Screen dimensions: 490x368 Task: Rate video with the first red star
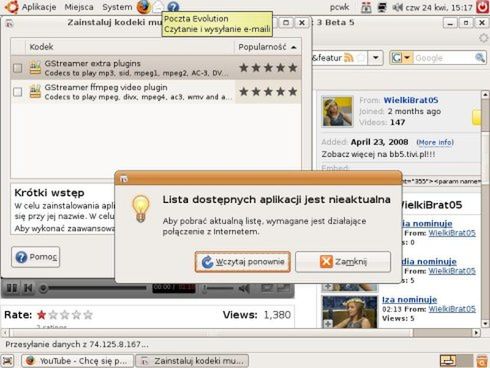point(41,315)
